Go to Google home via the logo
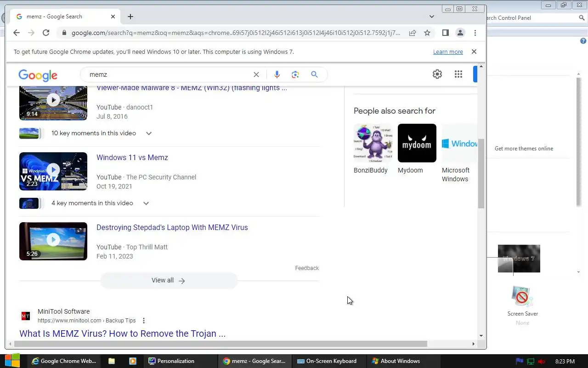 (38, 75)
